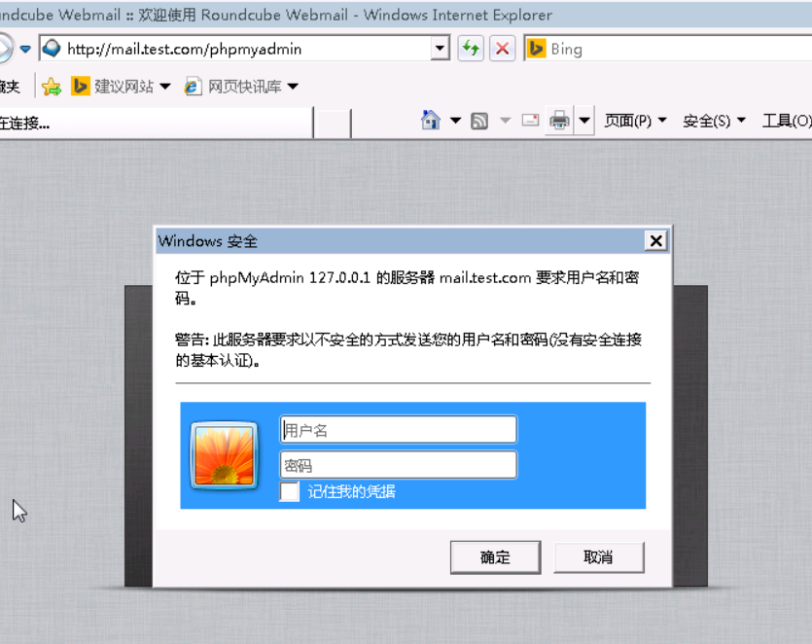The width and height of the screenshot is (812, 644).
Task: Click the Home icon in command bar
Action: click(x=431, y=121)
